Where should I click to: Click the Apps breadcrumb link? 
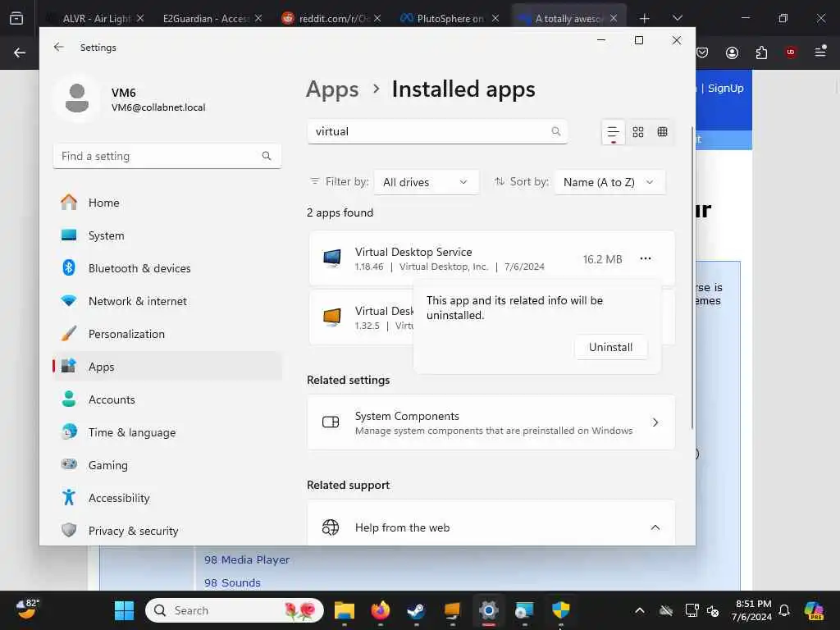click(332, 89)
